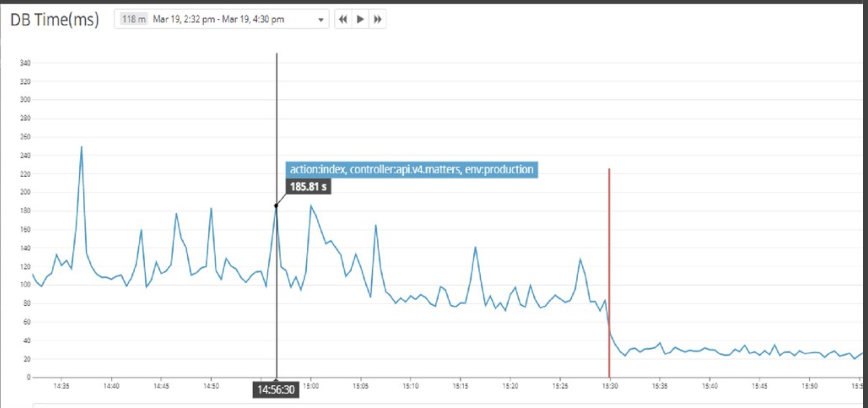Click the DB Time(ms) chart title
The image size is (868, 408).
54,20
